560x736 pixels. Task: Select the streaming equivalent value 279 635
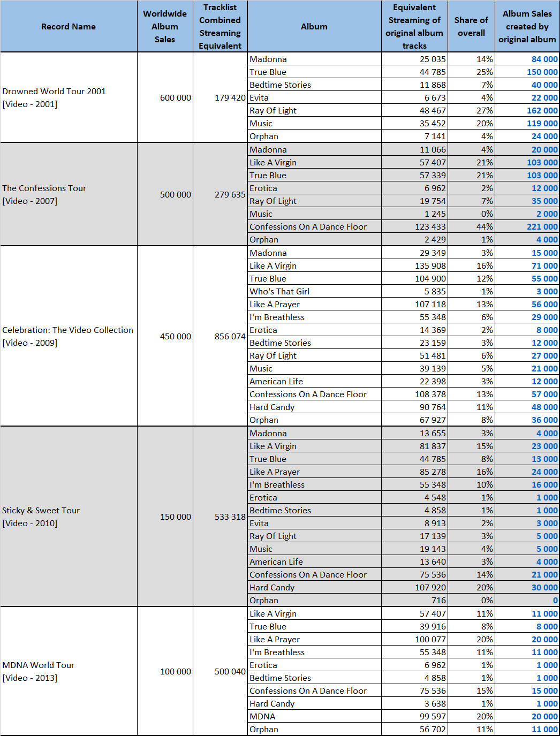[x=220, y=194]
